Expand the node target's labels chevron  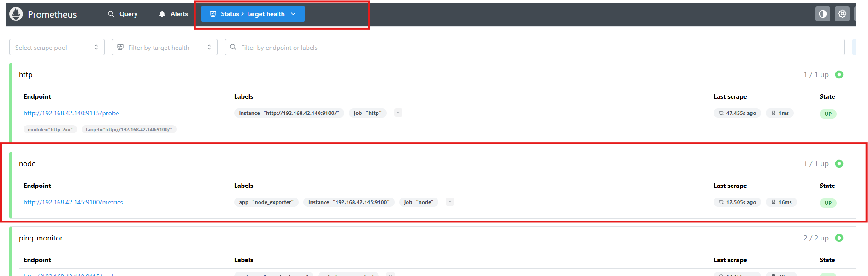[450, 202]
